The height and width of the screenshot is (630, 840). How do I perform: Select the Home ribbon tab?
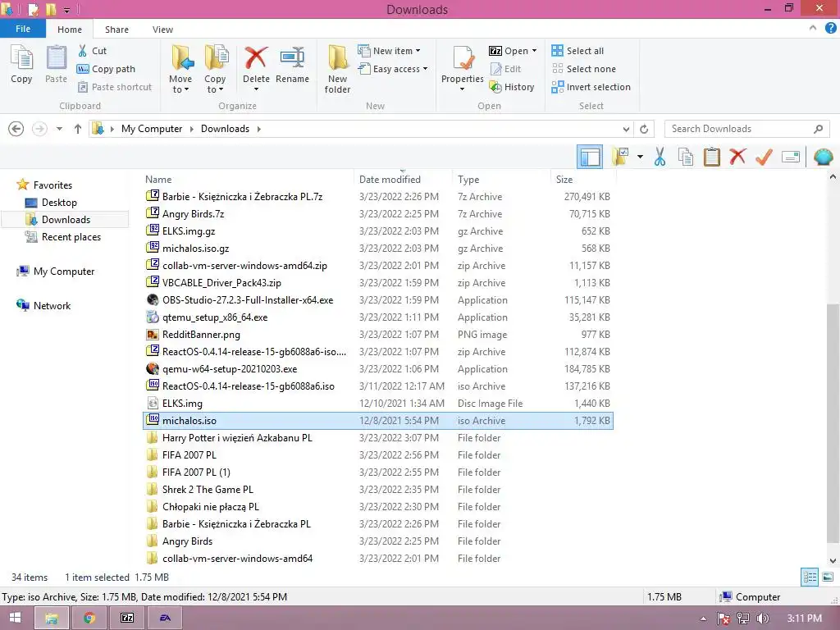tap(70, 30)
